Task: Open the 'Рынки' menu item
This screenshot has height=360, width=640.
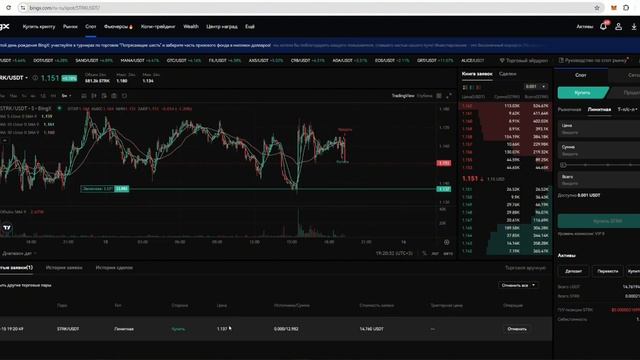Action: coord(70,27)
